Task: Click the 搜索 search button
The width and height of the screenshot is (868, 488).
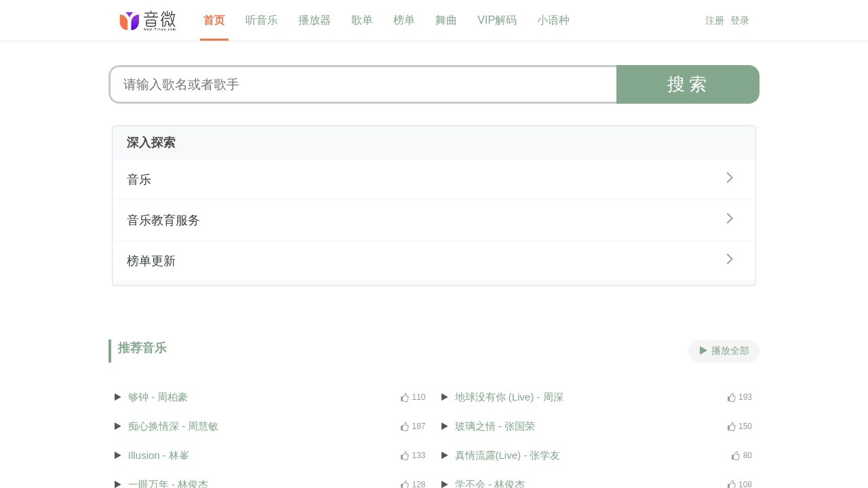Action: [x=687, y=84]
